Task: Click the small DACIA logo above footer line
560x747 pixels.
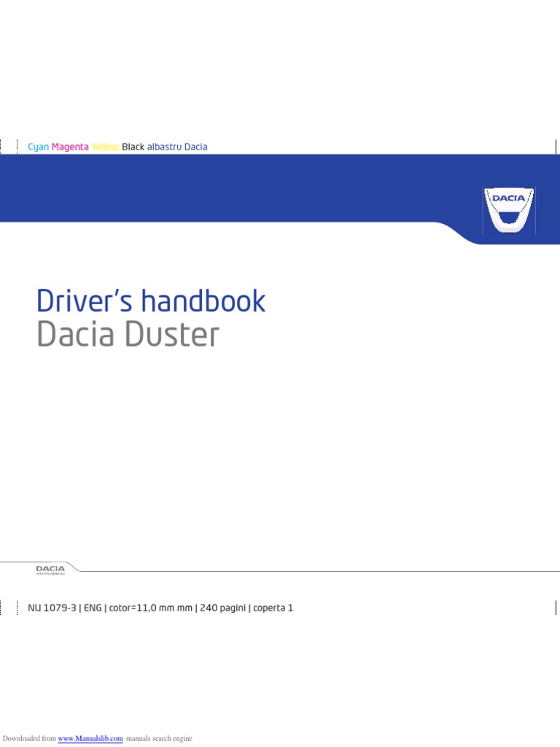Action: tap(50, 570)
